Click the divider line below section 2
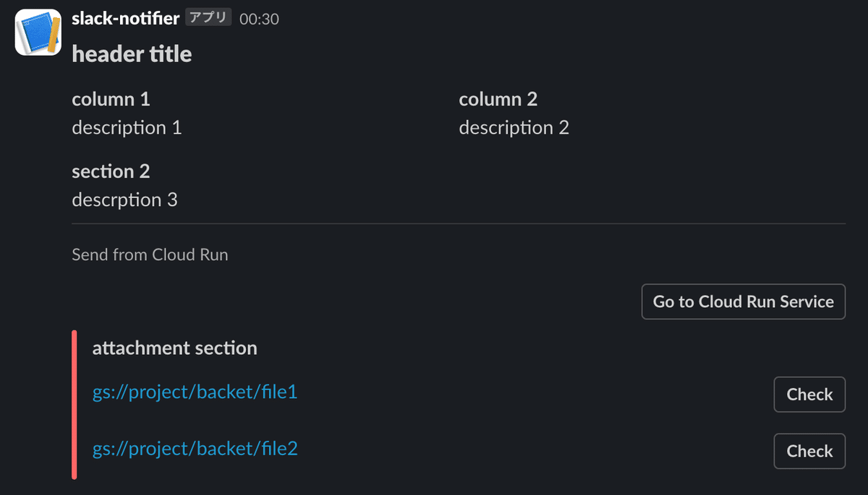Screen dimensions: 868x495 (459, 224)
